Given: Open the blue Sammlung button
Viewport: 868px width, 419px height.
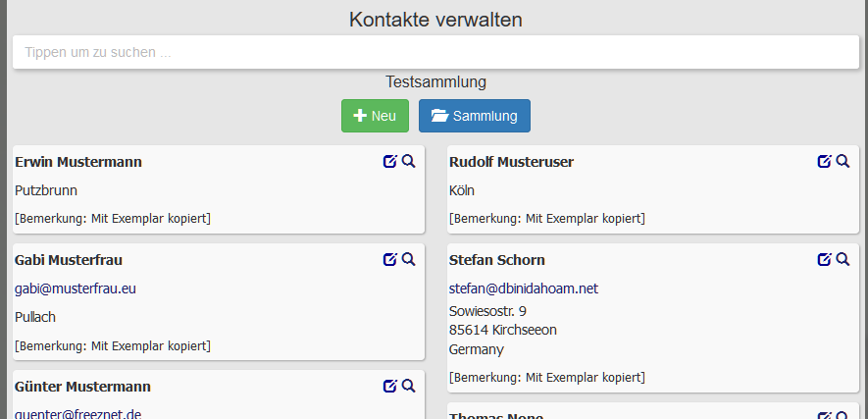Looking at the screenshot, I should 475,116.
